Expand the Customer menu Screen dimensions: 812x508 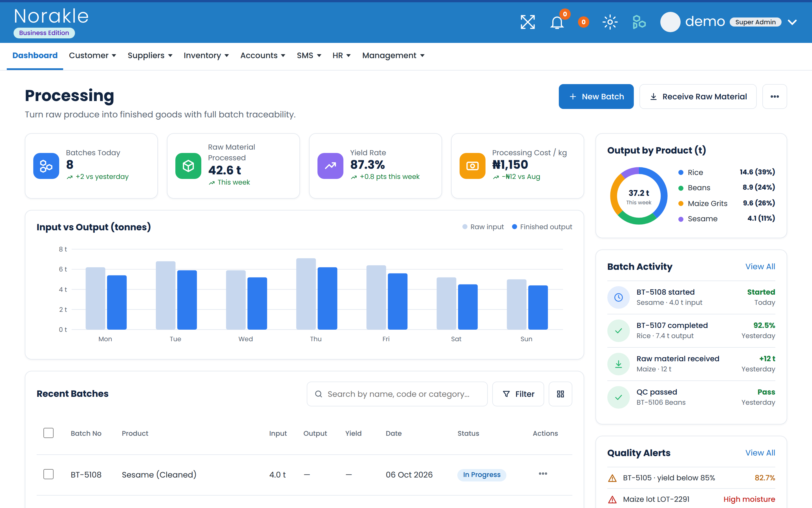[92, 55]
